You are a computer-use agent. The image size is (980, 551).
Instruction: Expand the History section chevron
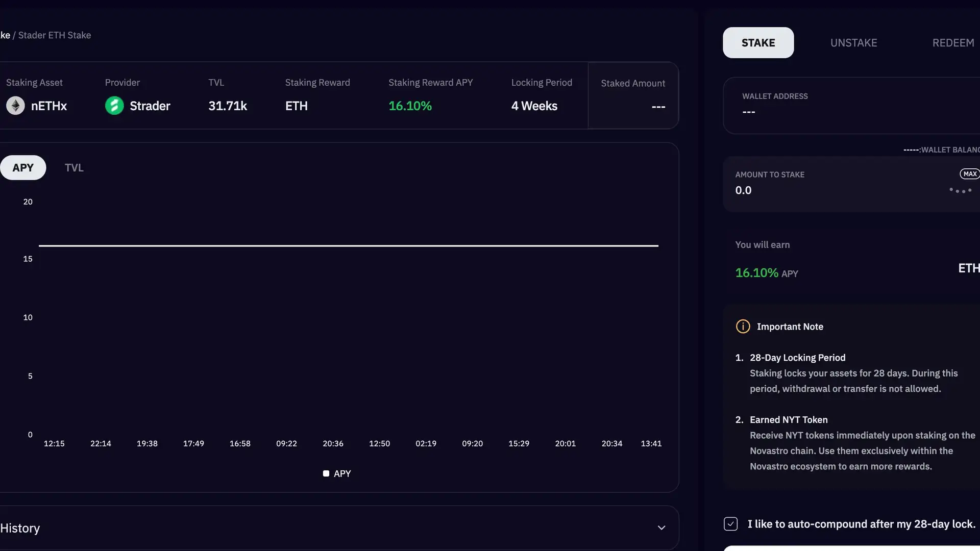click(x=661, y=528)
